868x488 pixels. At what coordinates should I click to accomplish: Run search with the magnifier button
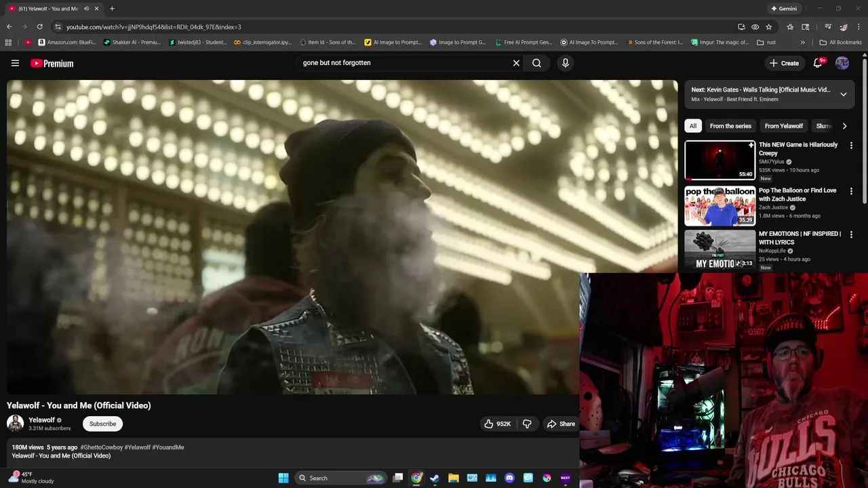pos(536,63)
